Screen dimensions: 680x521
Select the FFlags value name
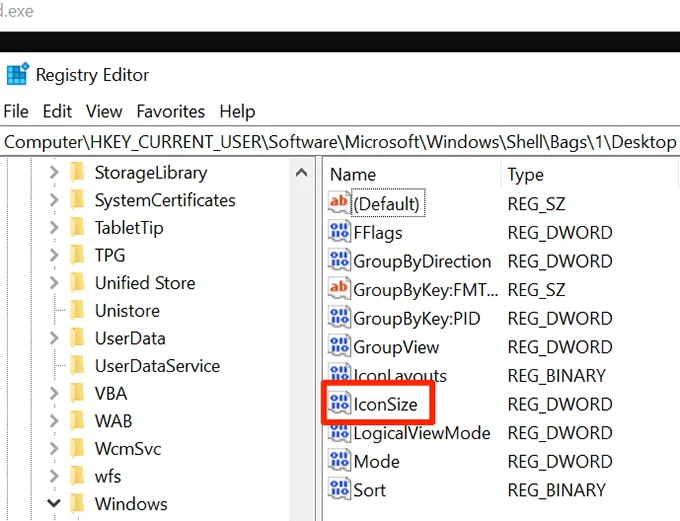pyautogui.click(x=378, y=233)
